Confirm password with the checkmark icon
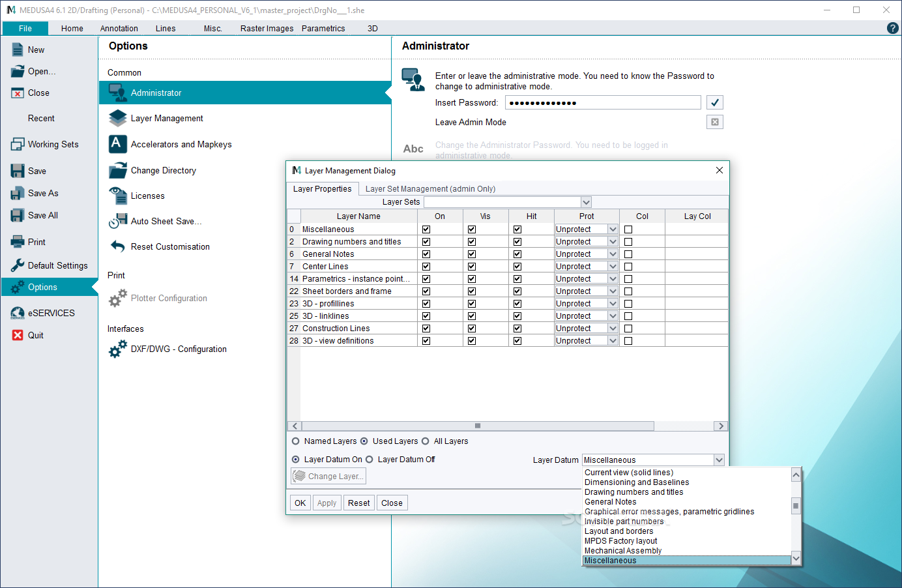The height and width of the screenshot is (588, 902). [x=715, y=102]
